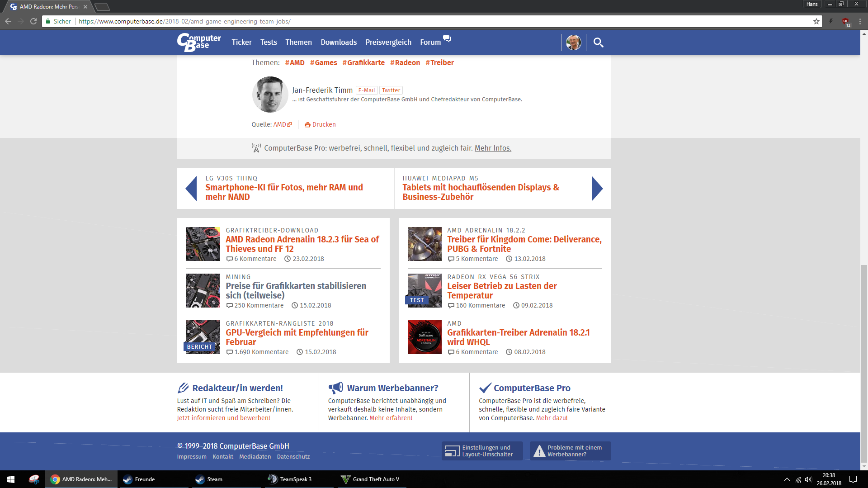The image size is (868, 488).
Task: Click the pencil icon for Redakteur/in werden
Action: (183, 388)
